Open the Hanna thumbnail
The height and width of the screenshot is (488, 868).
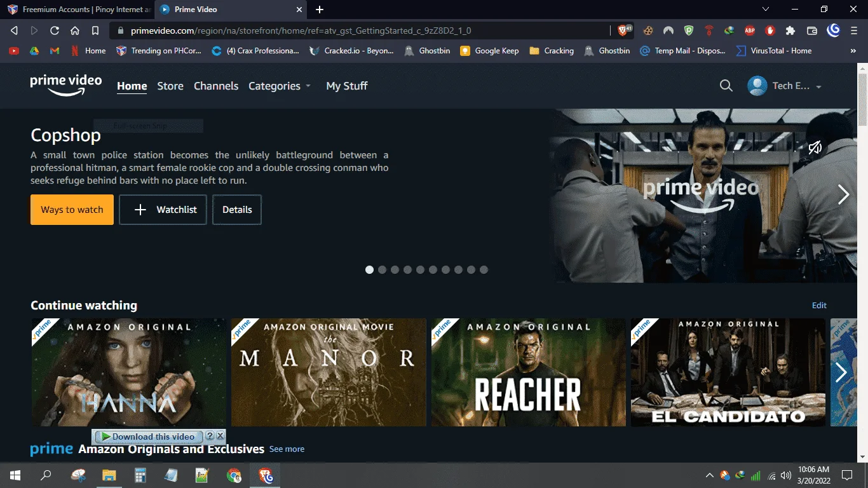pos(128,372)
